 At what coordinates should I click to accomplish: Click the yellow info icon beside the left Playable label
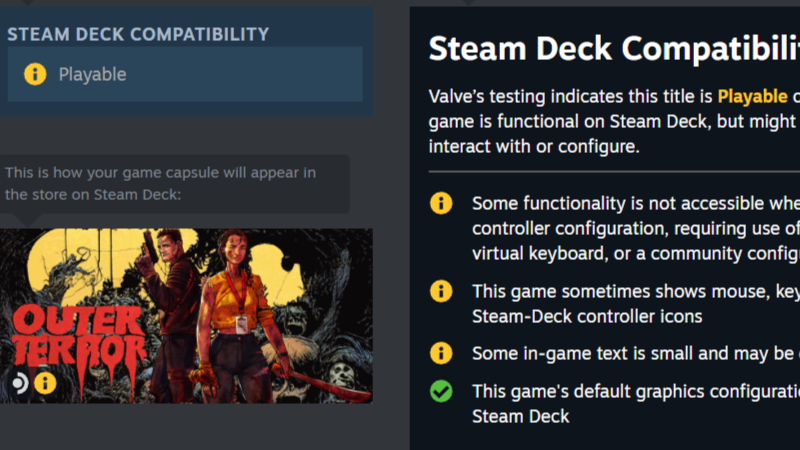(x=35, y=74)
